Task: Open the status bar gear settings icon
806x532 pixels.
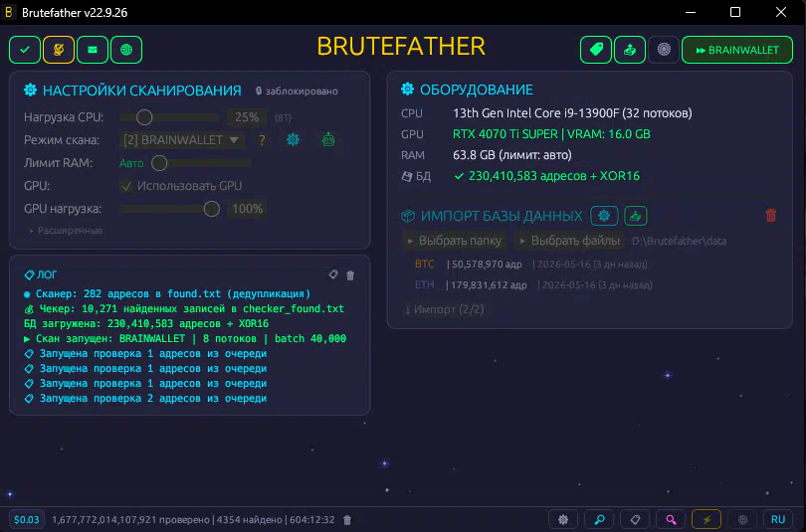Action: pyautogui.click(x=563, y=520)
